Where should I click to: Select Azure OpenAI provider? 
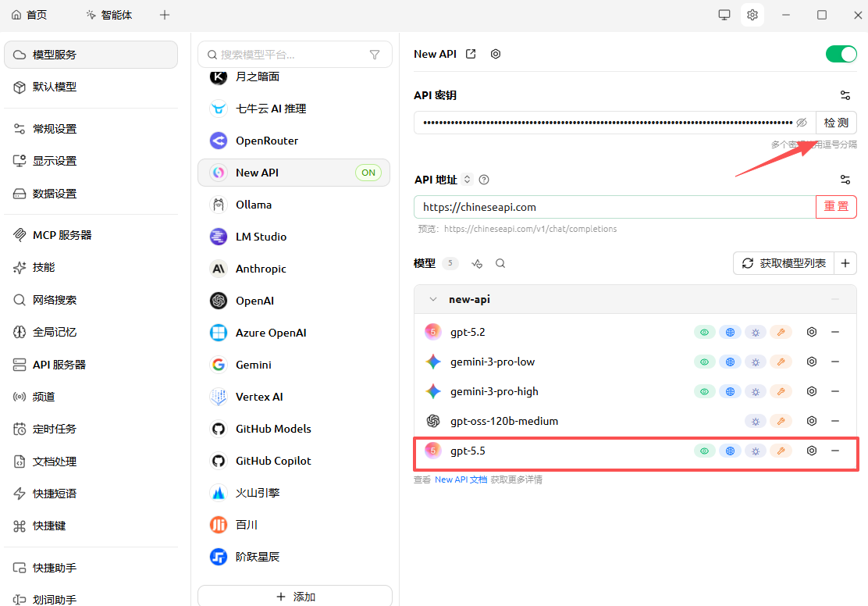(x=294, y=333)
